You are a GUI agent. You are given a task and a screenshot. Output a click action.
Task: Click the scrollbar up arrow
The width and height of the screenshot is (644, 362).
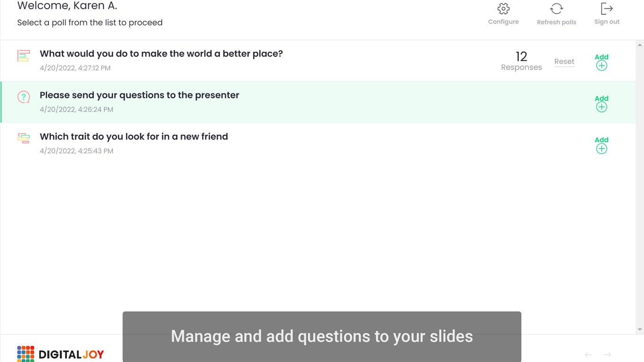coord(640,45)
